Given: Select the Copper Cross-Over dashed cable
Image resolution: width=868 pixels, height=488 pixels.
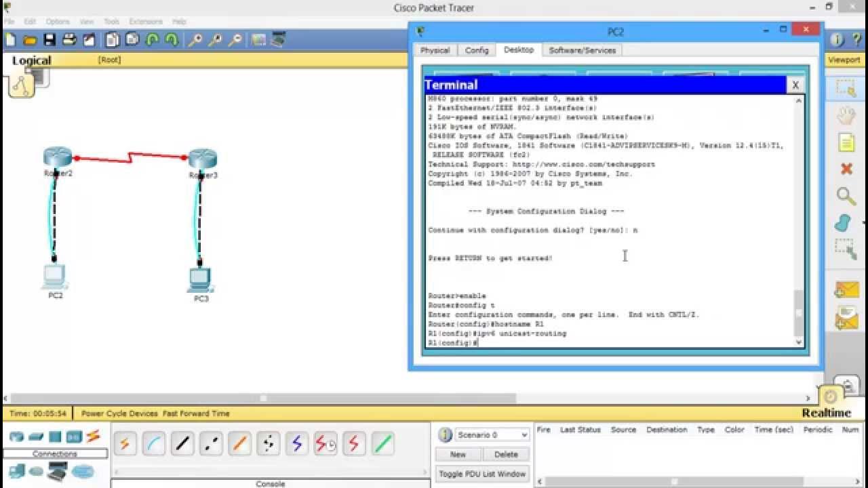Looking at the screenshot, I should pos(211,444).
